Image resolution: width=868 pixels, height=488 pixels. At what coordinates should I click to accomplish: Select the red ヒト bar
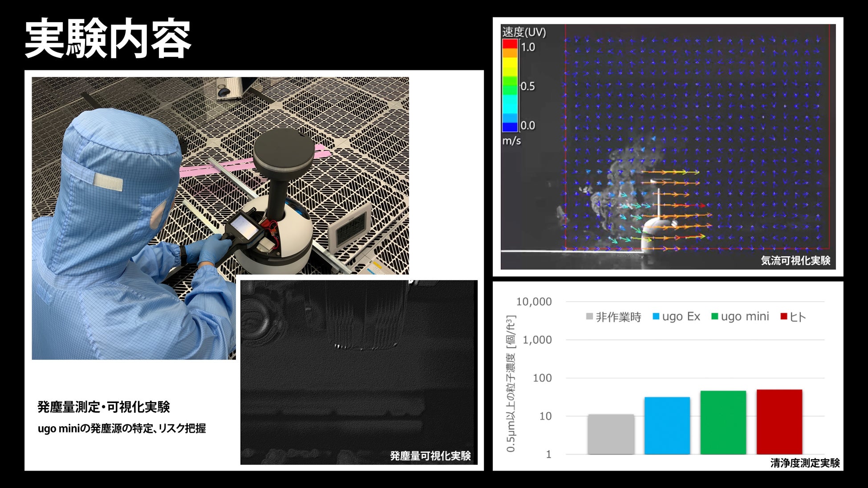point(779,422)
